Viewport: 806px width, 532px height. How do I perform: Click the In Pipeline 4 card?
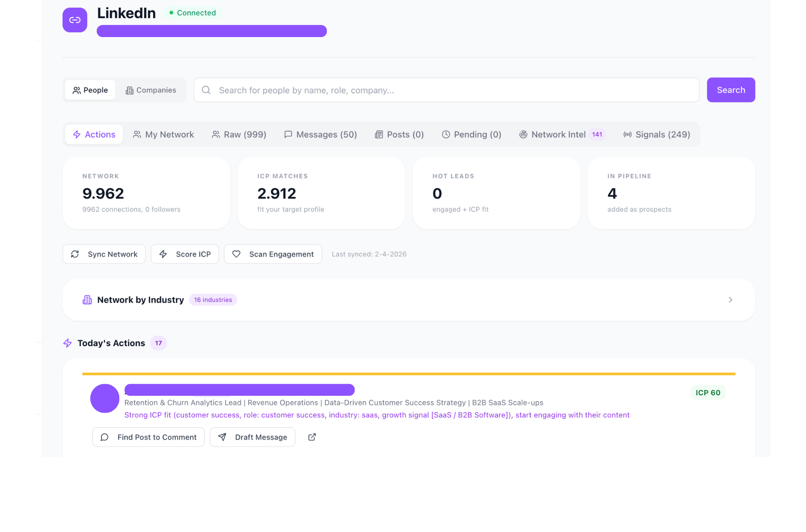[x=671, y=193]
